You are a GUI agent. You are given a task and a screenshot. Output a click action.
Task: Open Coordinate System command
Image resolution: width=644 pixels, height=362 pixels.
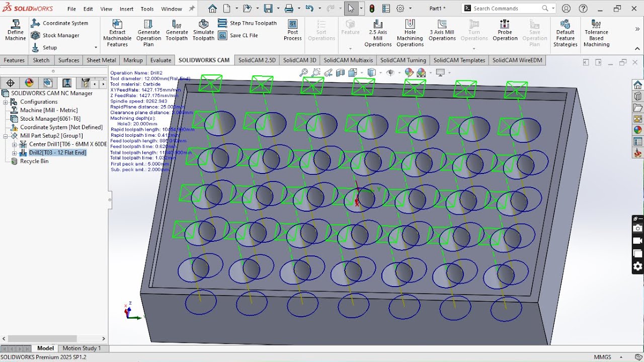59,23
